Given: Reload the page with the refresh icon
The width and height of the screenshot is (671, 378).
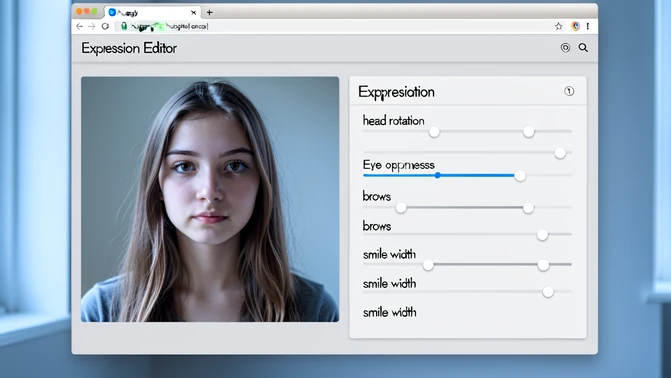Looking at the screenshot, I should pyautogui.click(x=105, y=27).
